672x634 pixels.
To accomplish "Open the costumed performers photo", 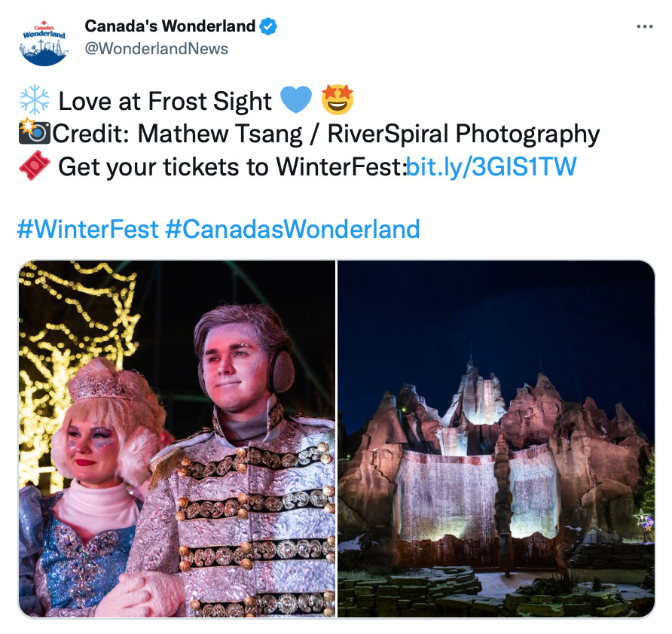I will pos(177,439).
